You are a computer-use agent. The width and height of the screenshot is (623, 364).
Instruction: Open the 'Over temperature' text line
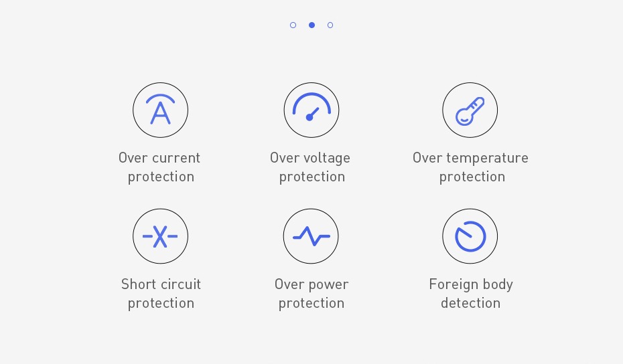pyautogui.click(x=470, y=158)
